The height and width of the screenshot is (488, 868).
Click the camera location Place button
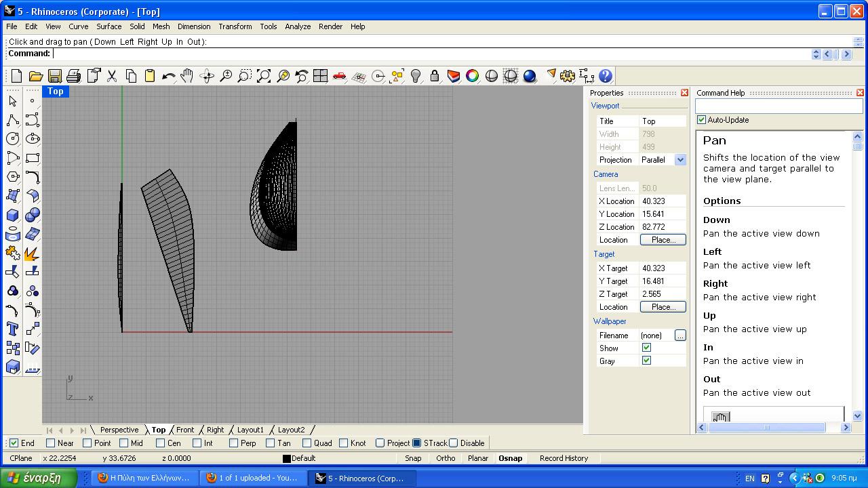coord(663,240)
